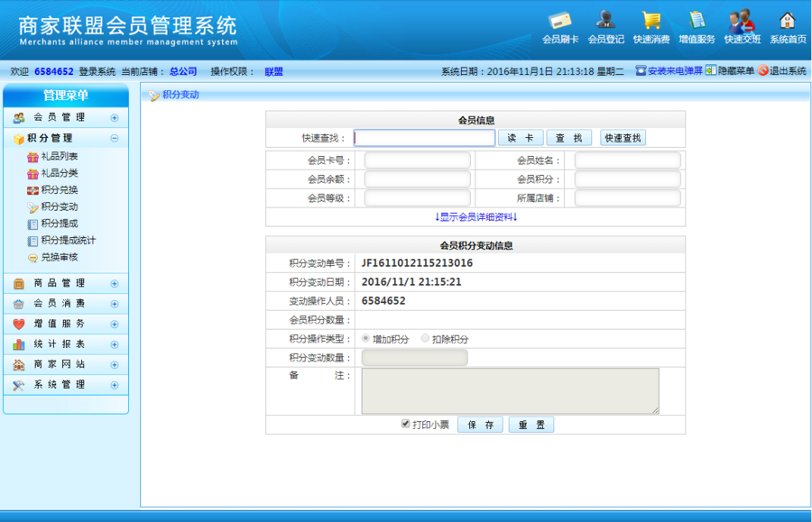
Task: Select the 扣除积分 radio button
Action: pyautogui.click(x=424, y=339)
